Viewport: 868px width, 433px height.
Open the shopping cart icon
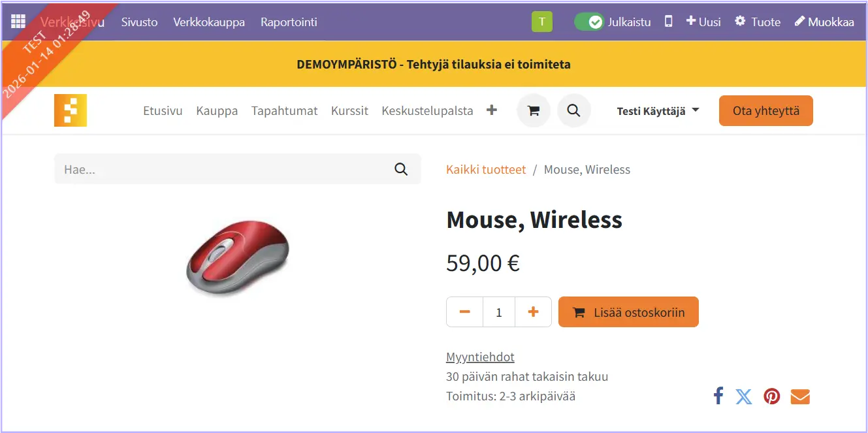tap(533, 111)
